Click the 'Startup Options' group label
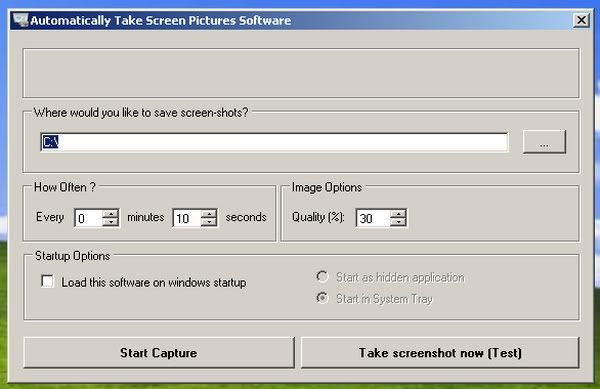This screenshot has width=600, height=389. (x=72, y=256)
